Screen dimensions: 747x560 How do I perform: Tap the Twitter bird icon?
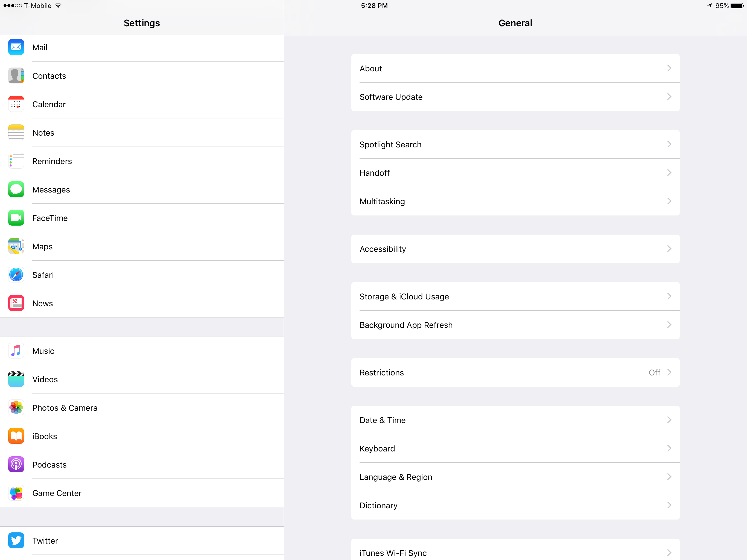[16, 540]
